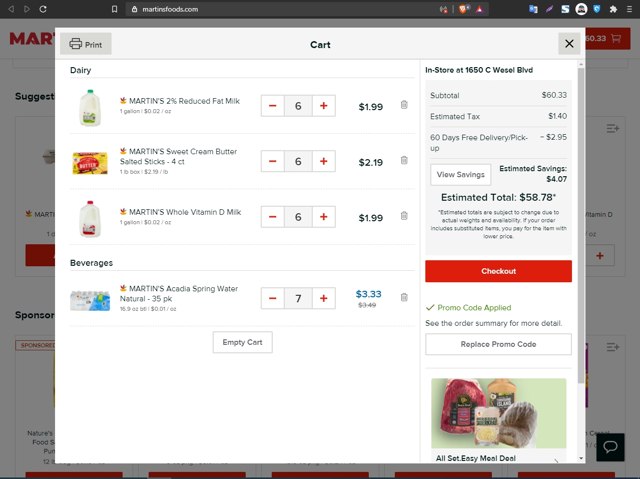Go back in browser history
Screen dimensions: 640x479
pyautogui.click(x=11, y=9)
